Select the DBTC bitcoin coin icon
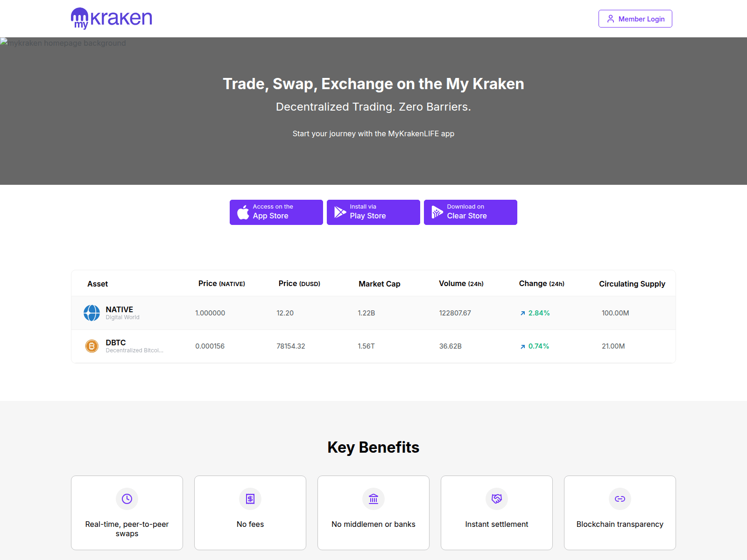The width and height of the screenshot is (747, 560). (x=92, y=346)
